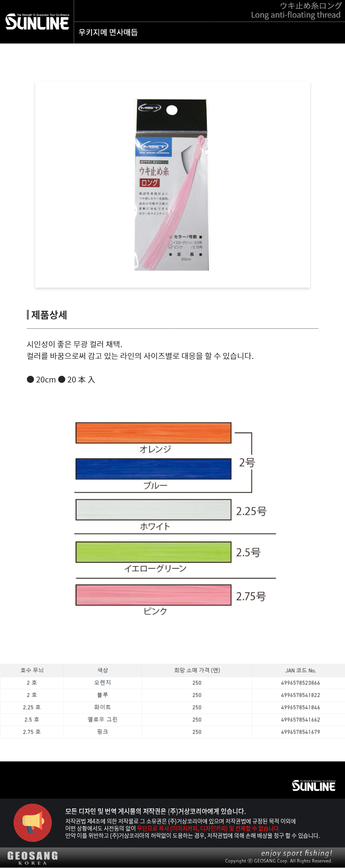This screenshot has height=868, width=345.
Task: Click the JAN 코드 No. column header
Action: tap(300, 670)
